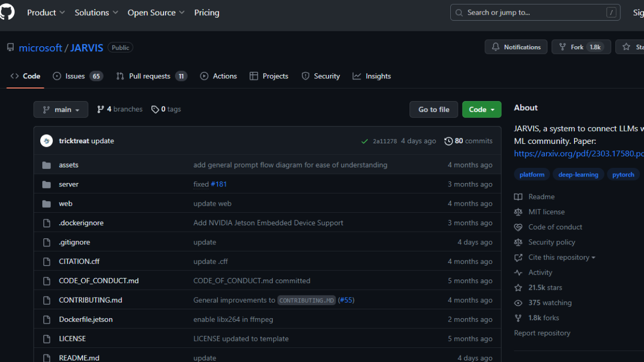
Task: Open the Insights tab
Action: (372, 76)
